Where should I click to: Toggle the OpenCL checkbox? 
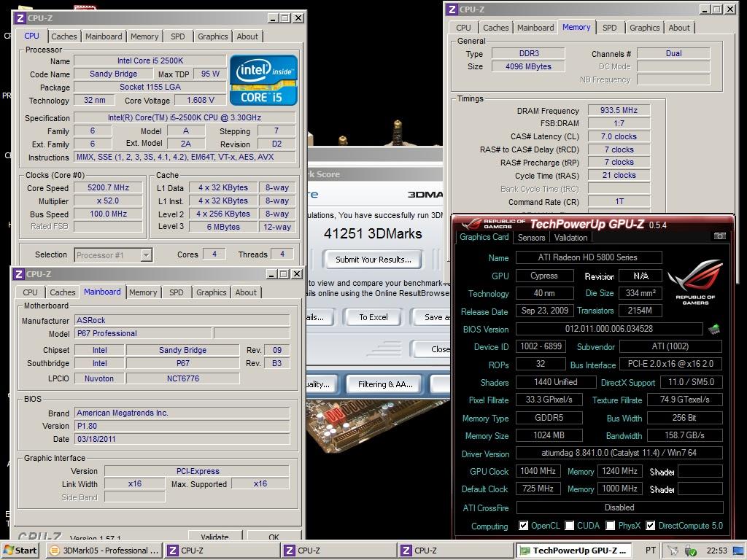524,526
